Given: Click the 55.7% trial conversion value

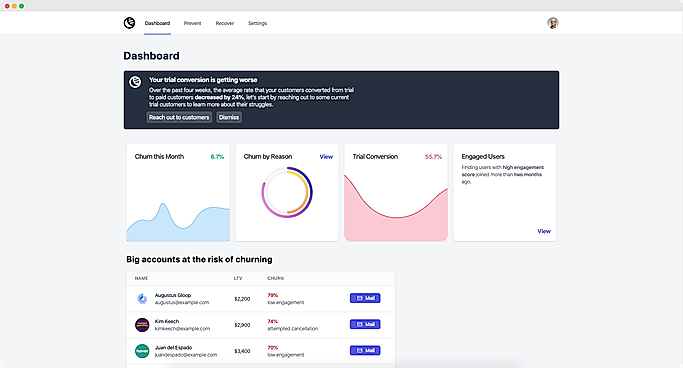Looking at the screenshot, I should point(433,157).
